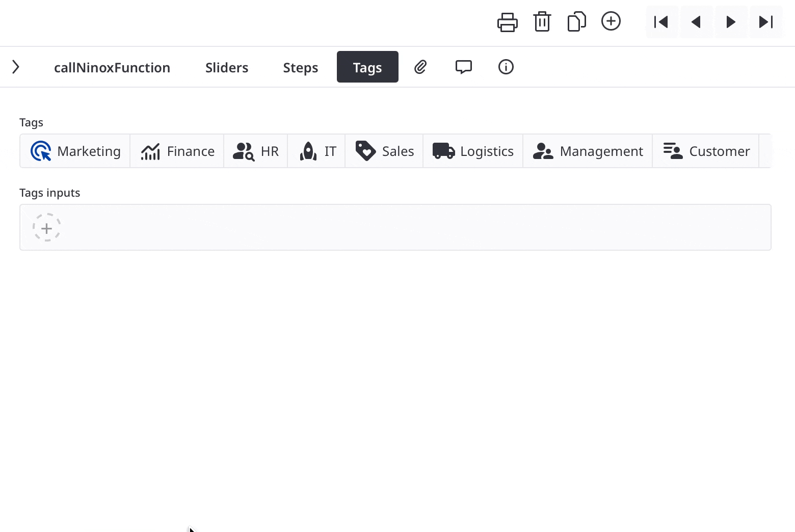Click inside the Tags inputs field
The image size is (795, 532).
[395, 227]
